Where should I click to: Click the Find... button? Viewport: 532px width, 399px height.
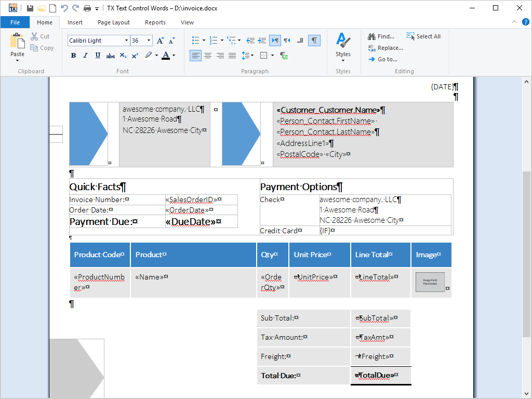(381, 36)
